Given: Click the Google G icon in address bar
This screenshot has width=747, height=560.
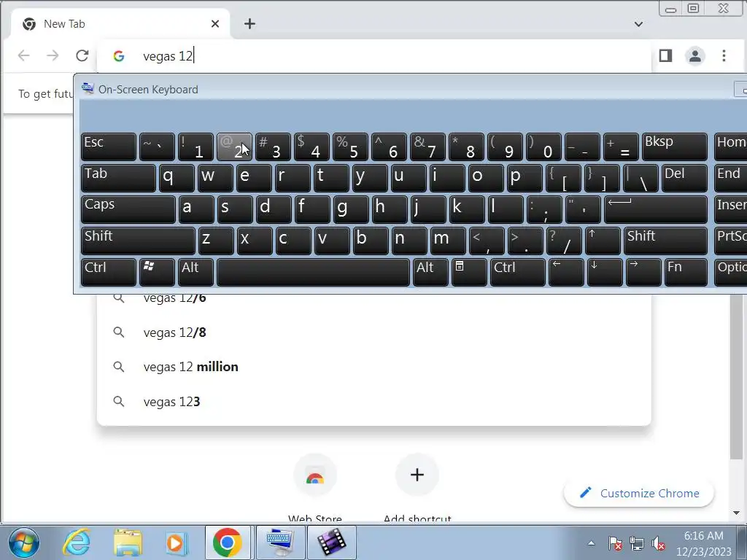Looking at the screenshot, I should click(x=119, y=56).
